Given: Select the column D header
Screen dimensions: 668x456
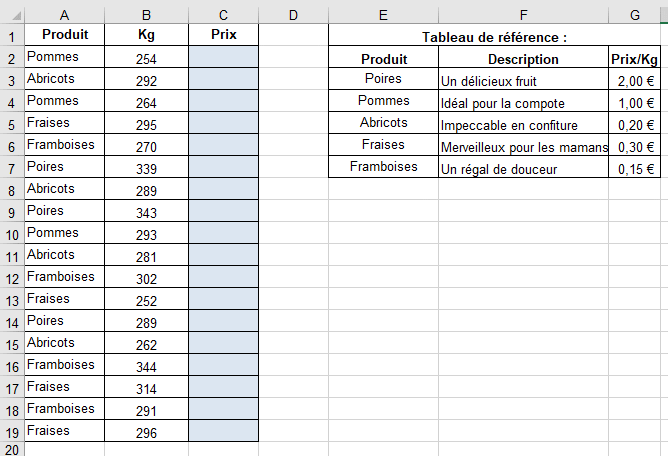Looking at the screenshot, I should pyautogui.click(x=293, y=13).
